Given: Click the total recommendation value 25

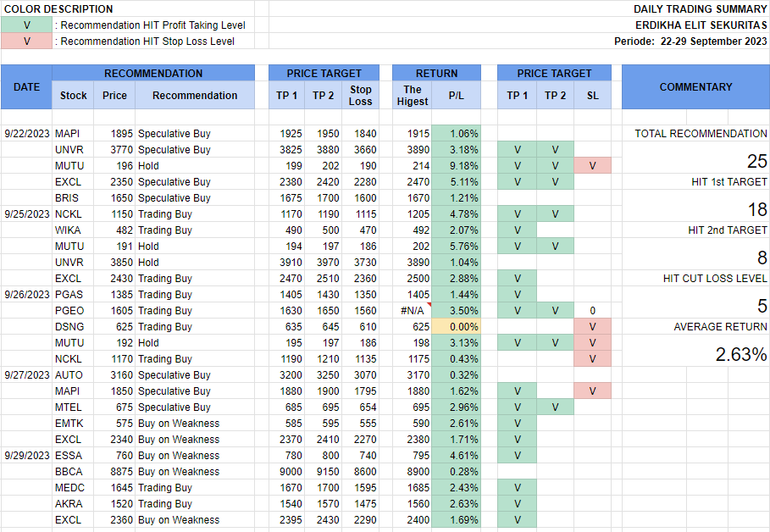Looking at the screenshot, I should pos(756,162).
